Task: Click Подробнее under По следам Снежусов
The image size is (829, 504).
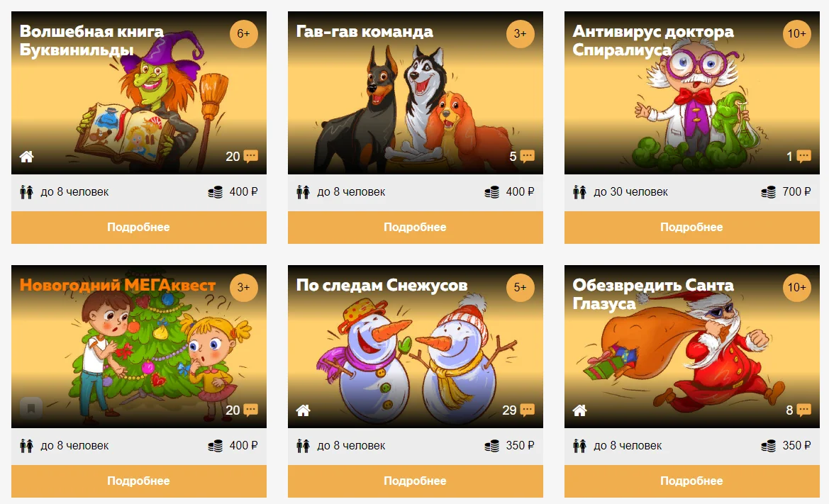Action: point(416,481)
